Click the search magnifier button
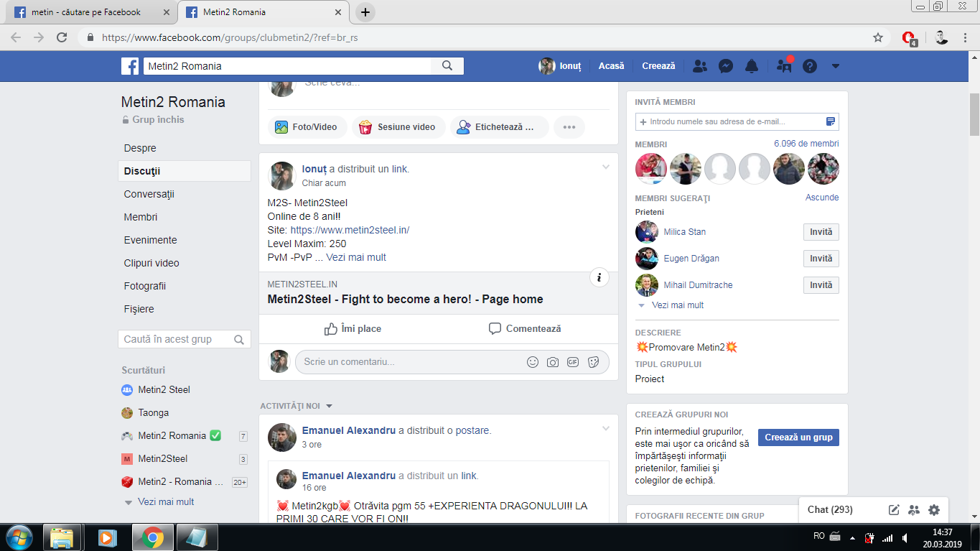 (x=447, y=66)
